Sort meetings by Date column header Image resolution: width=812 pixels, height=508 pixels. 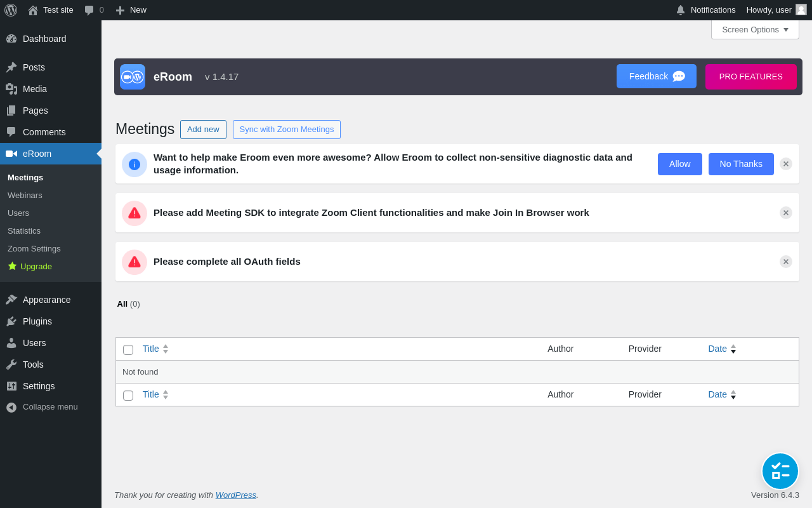pyautogui.click(x=717, y=349)
